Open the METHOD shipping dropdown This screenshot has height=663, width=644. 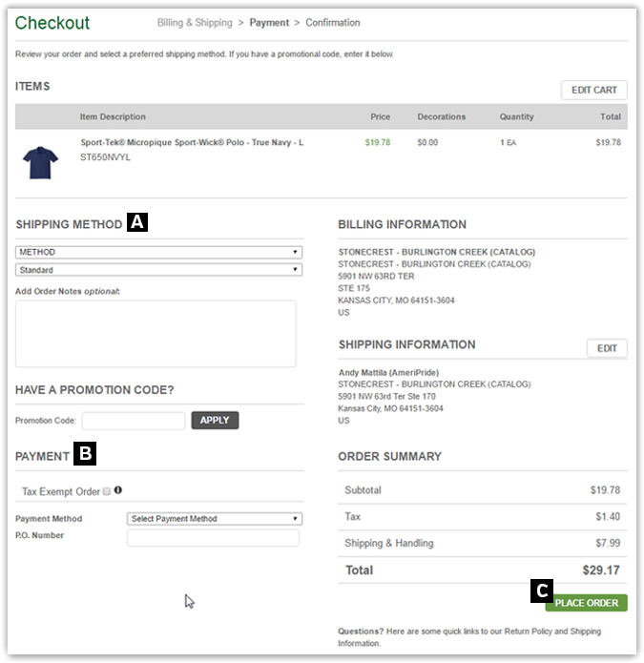point(158,253)
